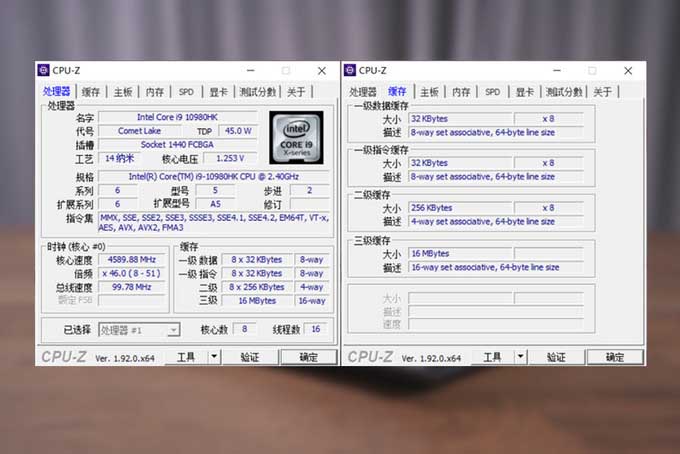Click the 验证 button in left CPU-Z window
The image size is (680, 454).
tap(250, 357)
